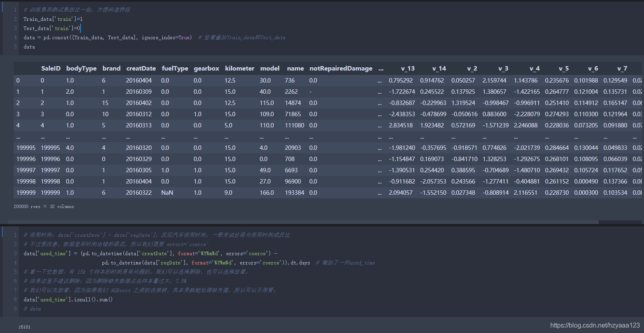Click line number 5 in the first cell
Viewport: 644px width, 333px height.
(x=15, y=46)
